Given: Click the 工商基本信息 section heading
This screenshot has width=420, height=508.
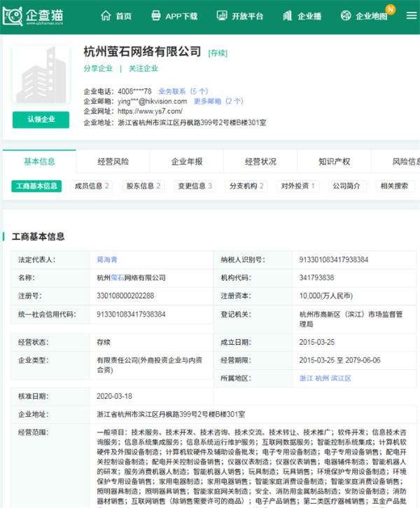Looking at the screenshot, I should tap(38, 237).
